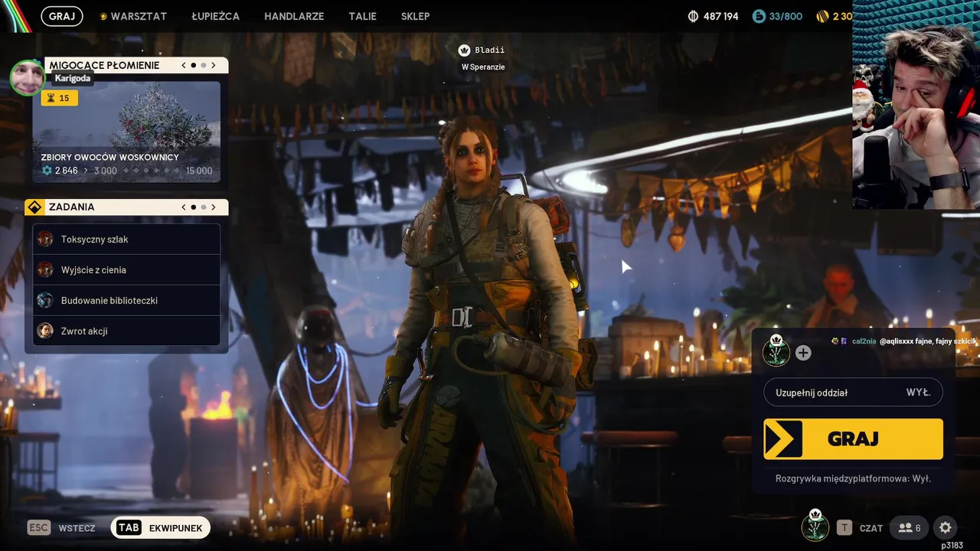Click the crown icon next to Bladii
Screen dimensions: 980x551
(463, 51)
